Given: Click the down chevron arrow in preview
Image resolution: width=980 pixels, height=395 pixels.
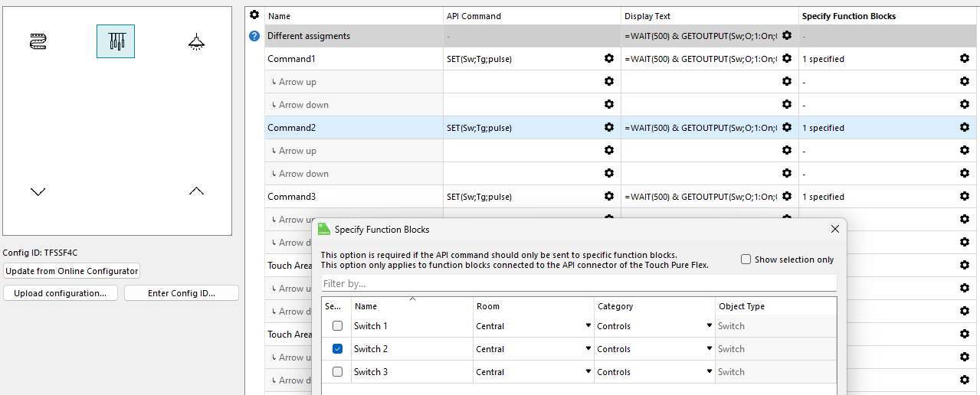Looking at the screenshot, I should [38, 191].
